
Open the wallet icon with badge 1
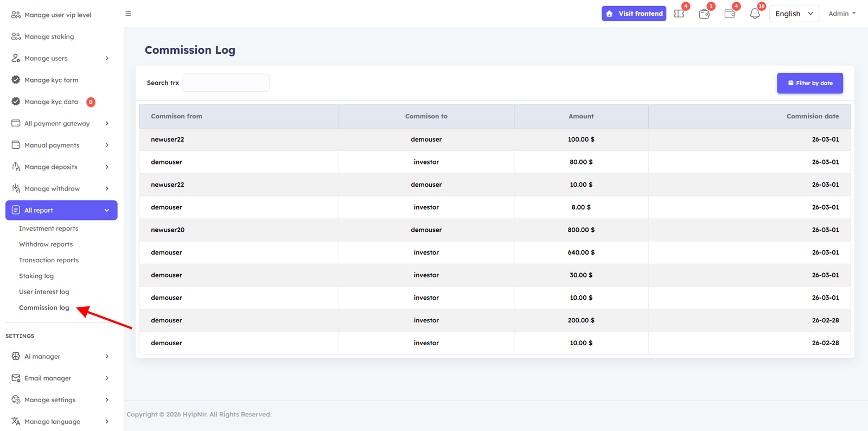(x=704, y=14)
